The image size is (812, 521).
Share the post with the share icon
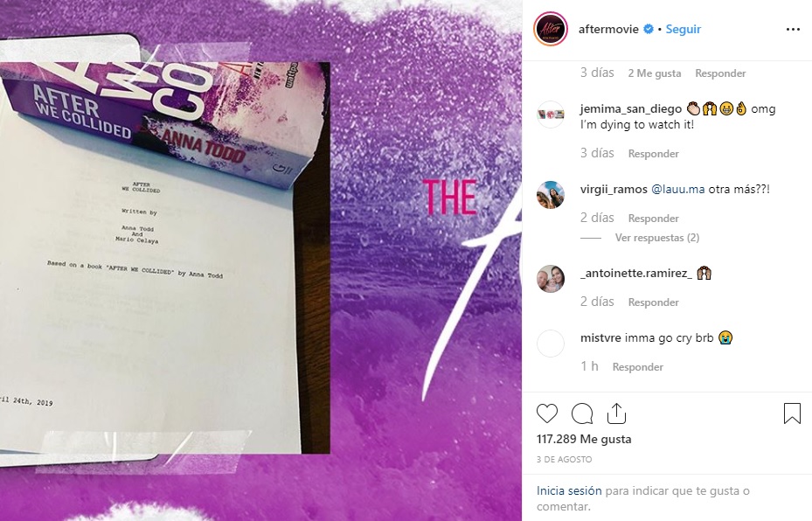pos(616,413)
